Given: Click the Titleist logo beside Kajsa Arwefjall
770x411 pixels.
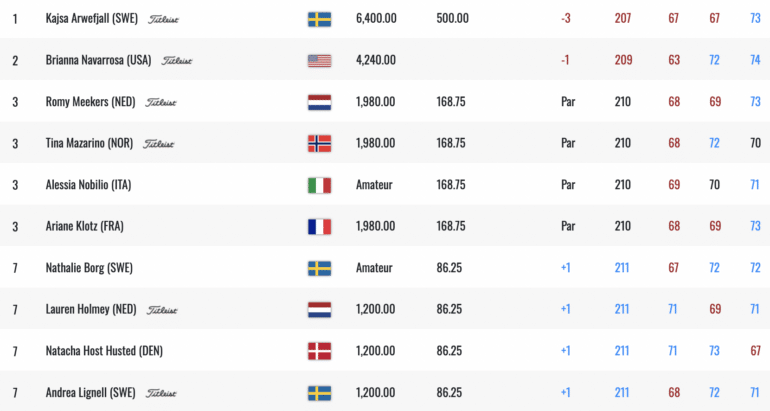Looking at the screenshot, I should tap(164, 19).
